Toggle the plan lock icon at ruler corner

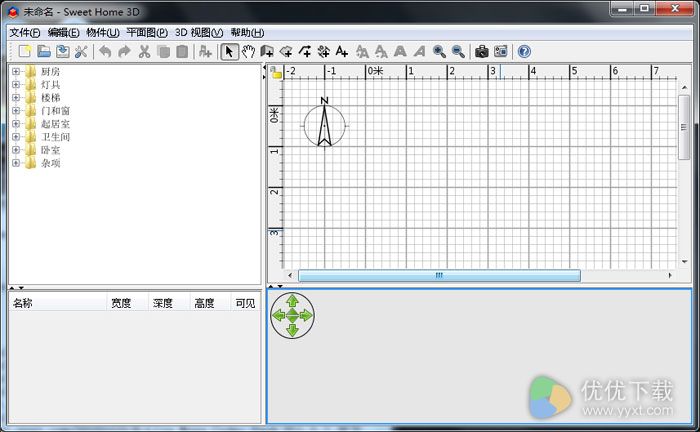277,72
